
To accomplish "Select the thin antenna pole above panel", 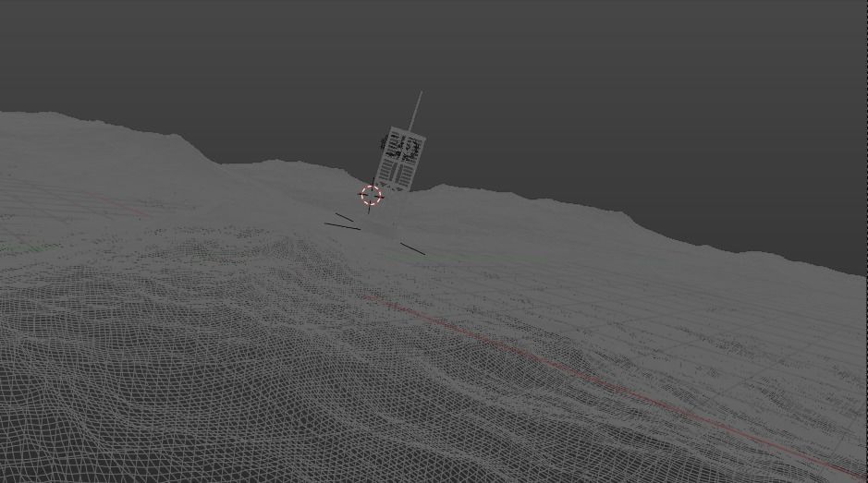I will pos(415,111).
